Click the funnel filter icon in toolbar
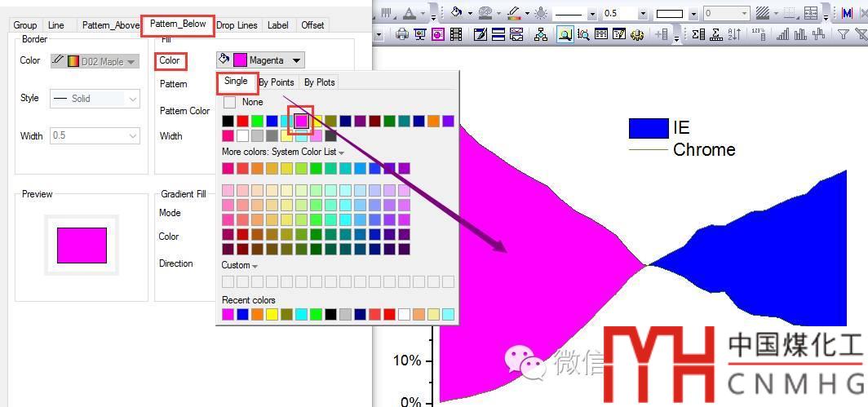Image resolution: width=868 pixels, height=407 pixels. point(843,34)
